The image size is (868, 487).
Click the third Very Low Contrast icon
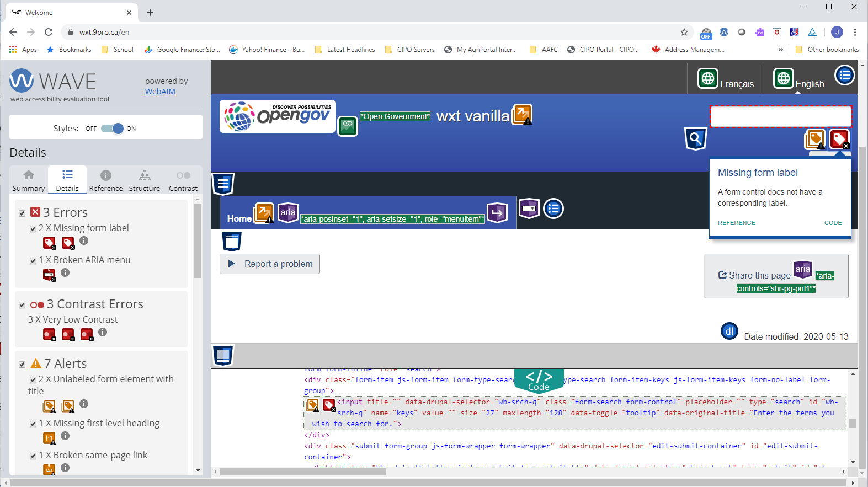click(87, 334)
